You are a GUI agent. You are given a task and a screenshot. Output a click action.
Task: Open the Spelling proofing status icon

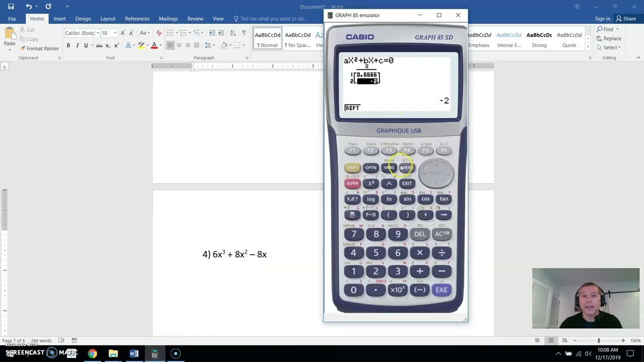click(61, 340)
